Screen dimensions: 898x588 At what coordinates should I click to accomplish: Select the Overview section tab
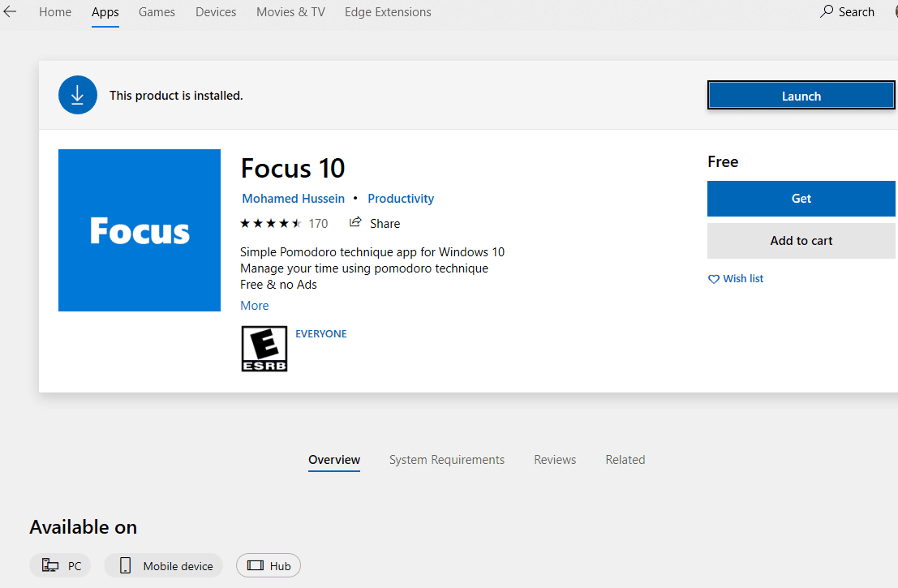tap(334, 460)
